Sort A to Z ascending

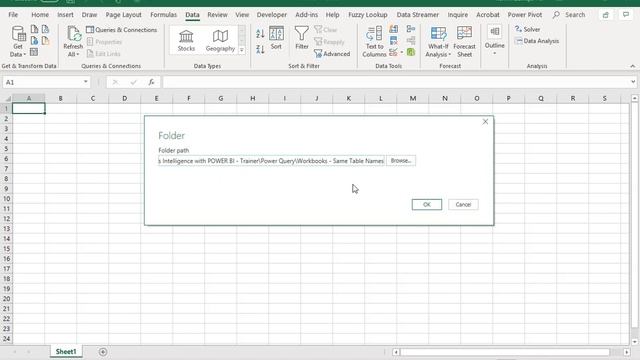[260, 33]
